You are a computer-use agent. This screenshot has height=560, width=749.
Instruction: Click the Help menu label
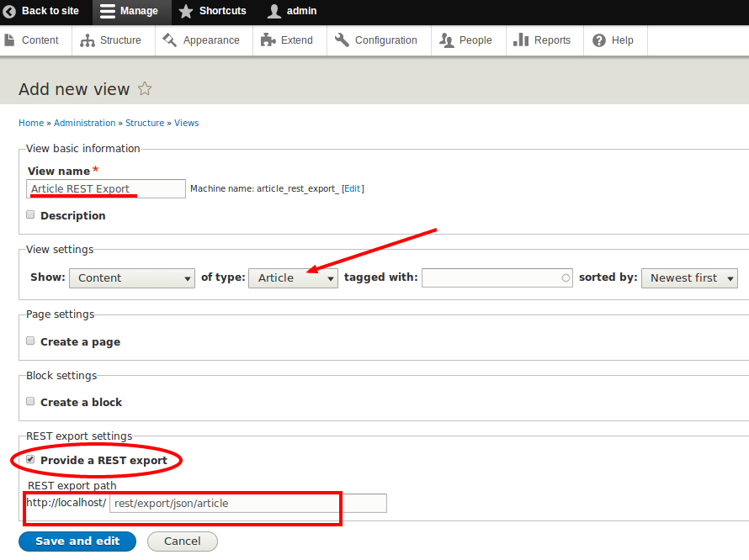623,40
